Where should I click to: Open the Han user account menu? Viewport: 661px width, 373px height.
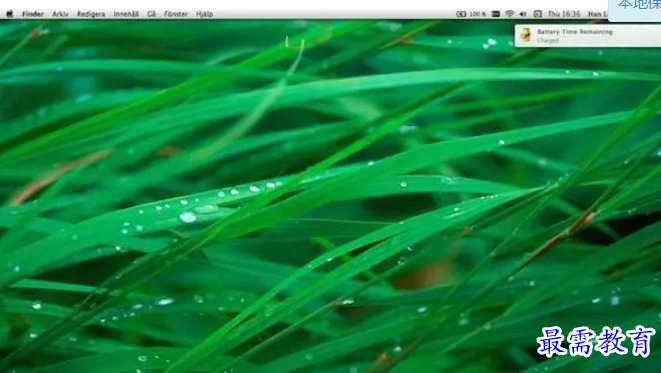pos(598,14)
